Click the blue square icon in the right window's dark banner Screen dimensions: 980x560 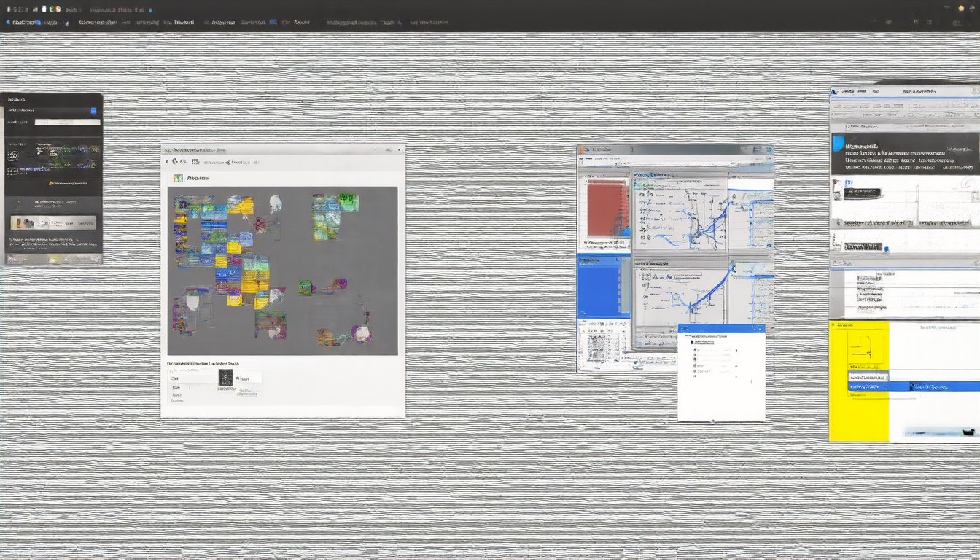[838, 144]
